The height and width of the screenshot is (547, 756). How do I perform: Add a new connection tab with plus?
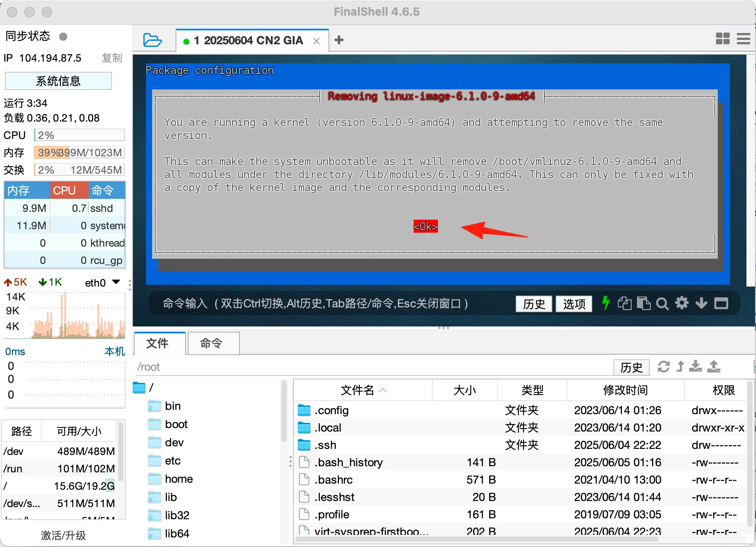339,40
